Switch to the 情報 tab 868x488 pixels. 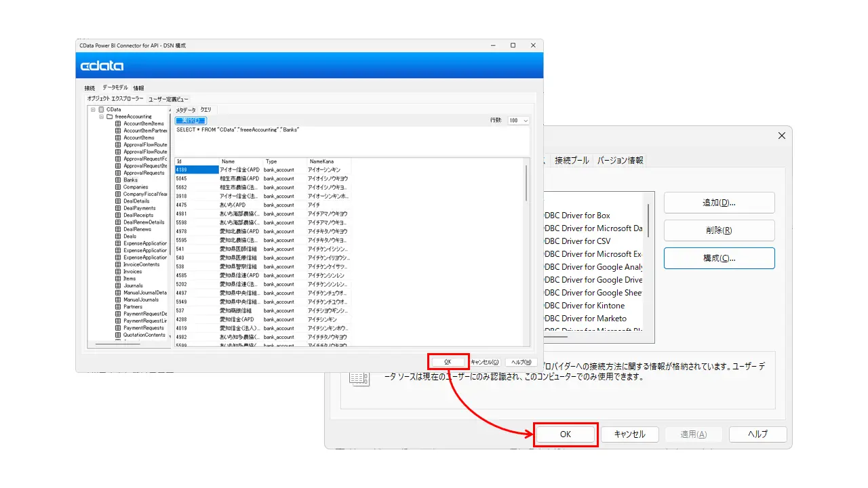138,88
